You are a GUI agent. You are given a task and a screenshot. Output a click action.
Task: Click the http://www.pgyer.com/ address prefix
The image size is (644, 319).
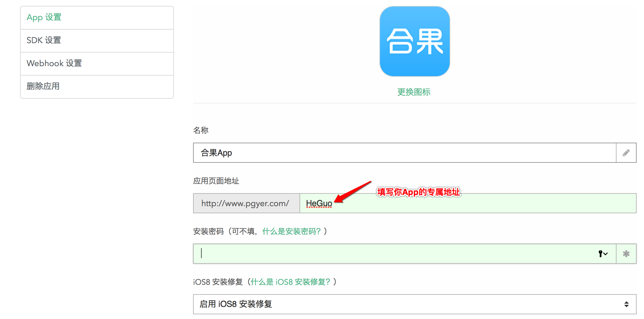click(x=246, y=203)
